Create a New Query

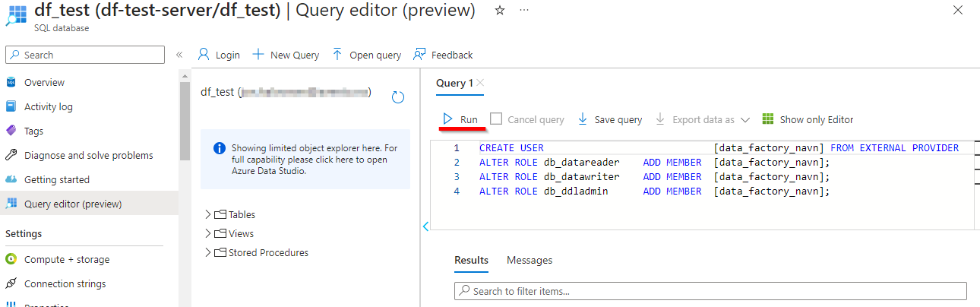286,55
